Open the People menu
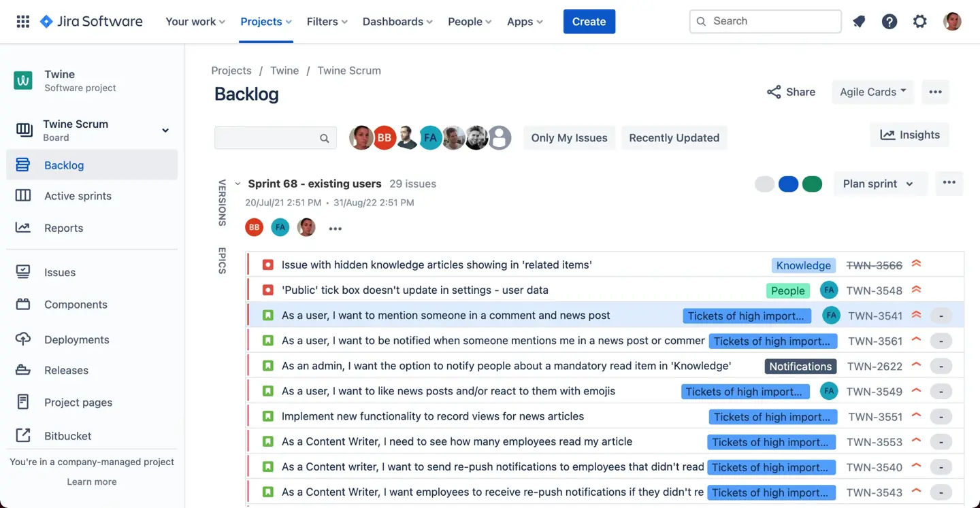Screen dimensions: 980x508 [x=469, y=21]
